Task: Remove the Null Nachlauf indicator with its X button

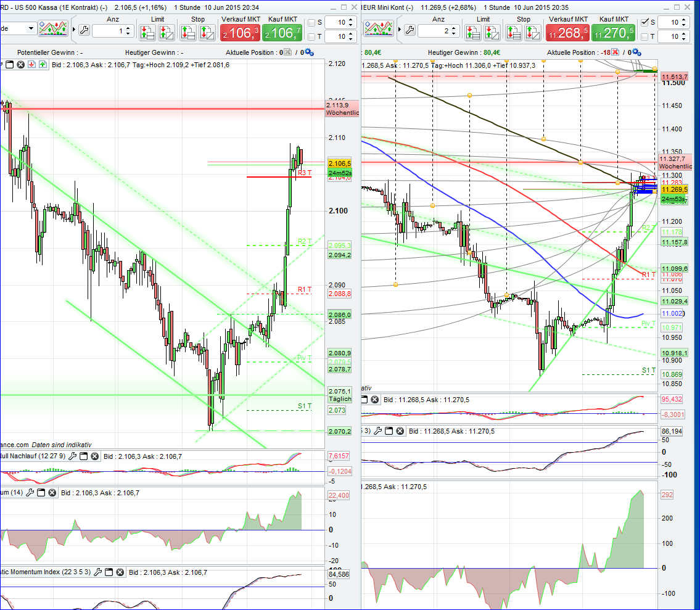Action: (x=94, y=456)
